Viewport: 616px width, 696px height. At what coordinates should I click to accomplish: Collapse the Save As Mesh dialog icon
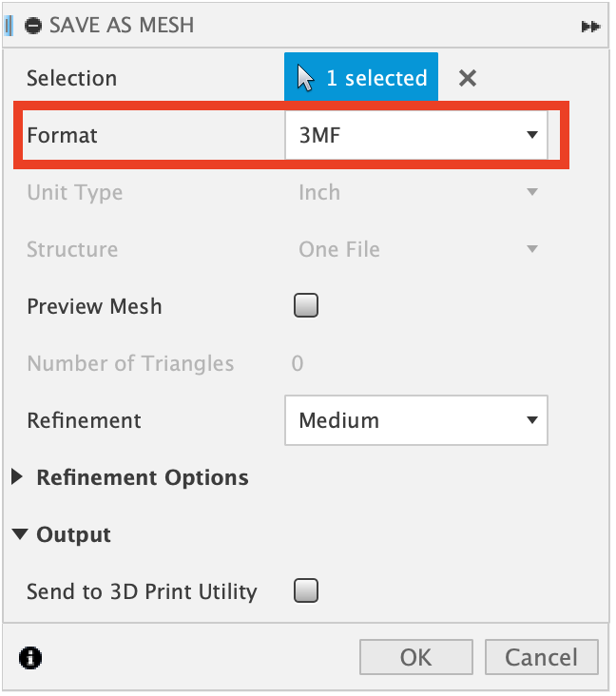pos(34,26)
